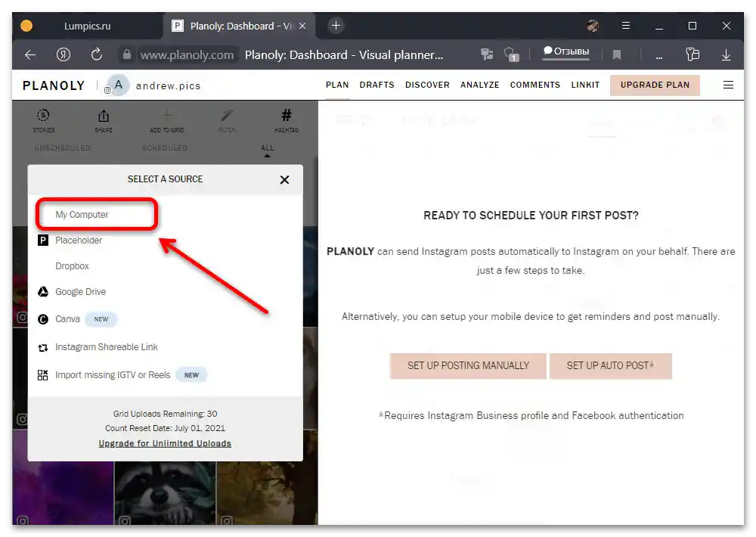Choose Import missing IGTV or Reels
Image resolution: width=756 pixels, height=537 pixels.
pyautogui.click(x=113, y=375)
